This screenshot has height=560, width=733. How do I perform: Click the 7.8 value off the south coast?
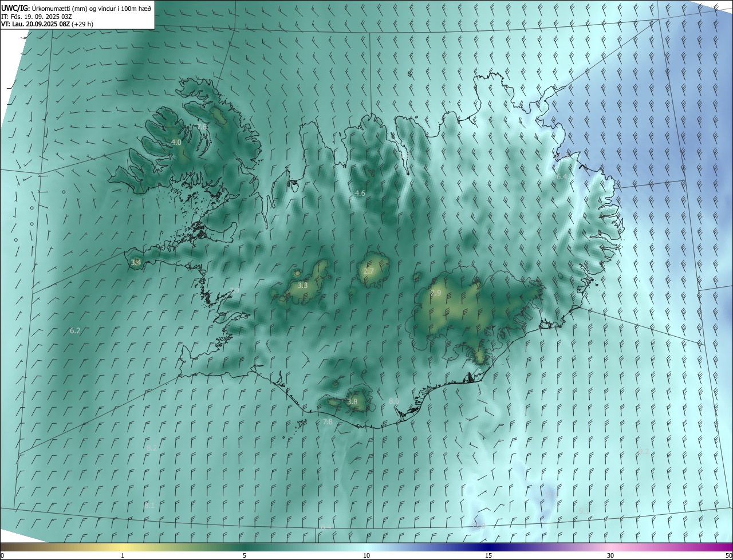click(x=328, y=422)
